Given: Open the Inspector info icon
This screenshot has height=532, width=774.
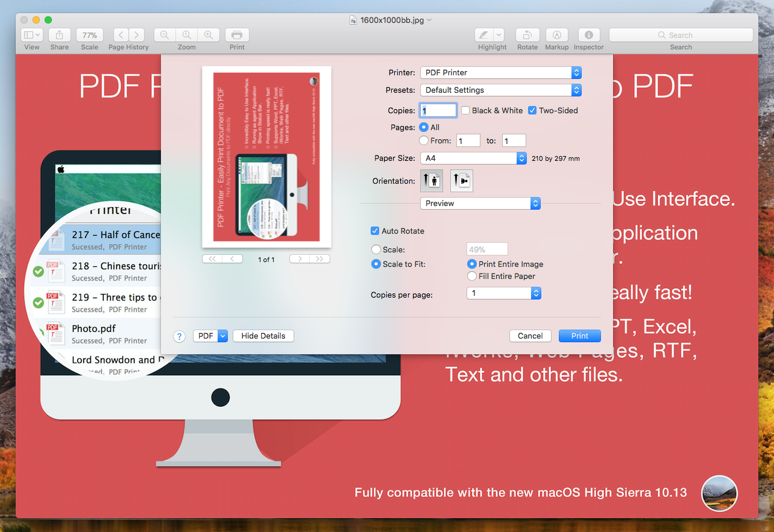Looking at the screenshot, I should 589,35.
